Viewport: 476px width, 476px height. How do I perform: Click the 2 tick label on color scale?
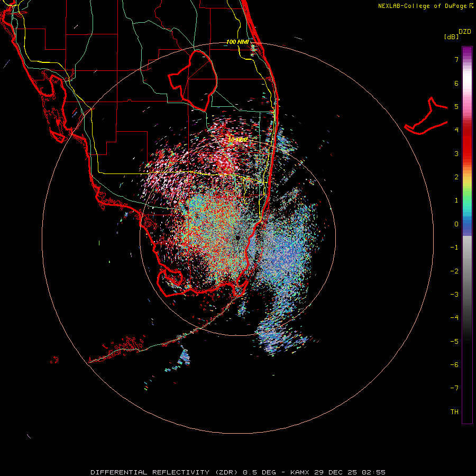[456, 177]
